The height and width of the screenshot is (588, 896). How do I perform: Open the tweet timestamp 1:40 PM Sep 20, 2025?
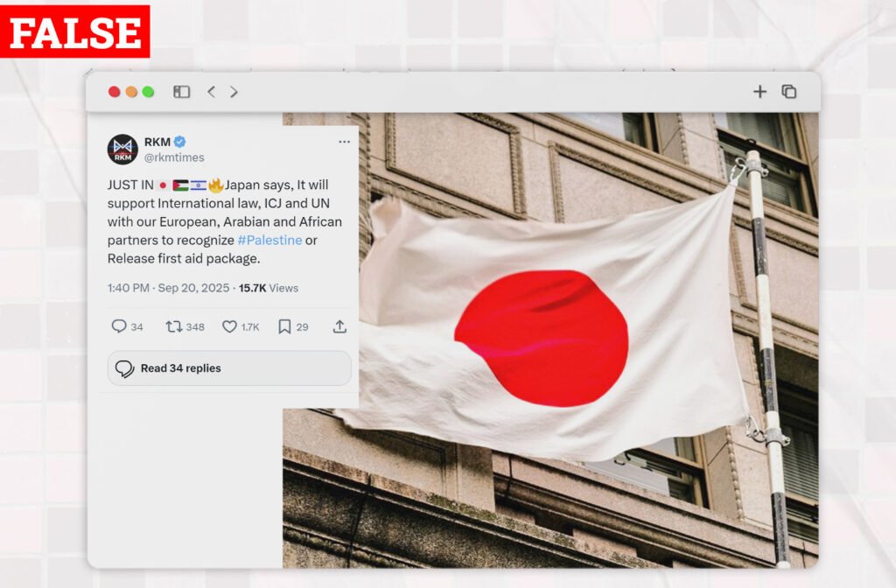click(168, 288)
